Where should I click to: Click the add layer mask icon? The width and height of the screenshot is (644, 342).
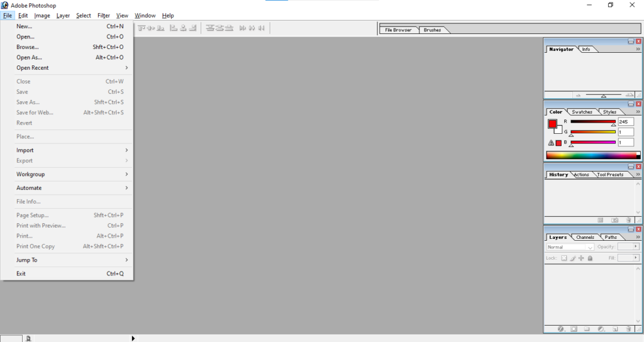tap(574, 329)
